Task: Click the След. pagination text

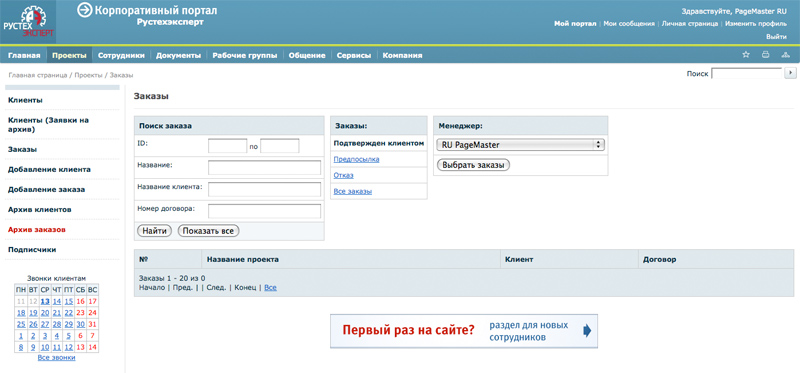Action: (216, 288)
